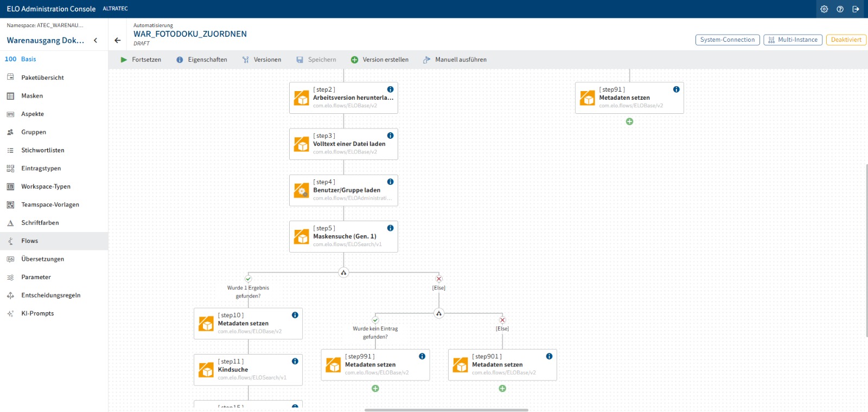This screenshot has height=412, width=868.
Task: Select Flows in the sidebar
Action: 54,241
